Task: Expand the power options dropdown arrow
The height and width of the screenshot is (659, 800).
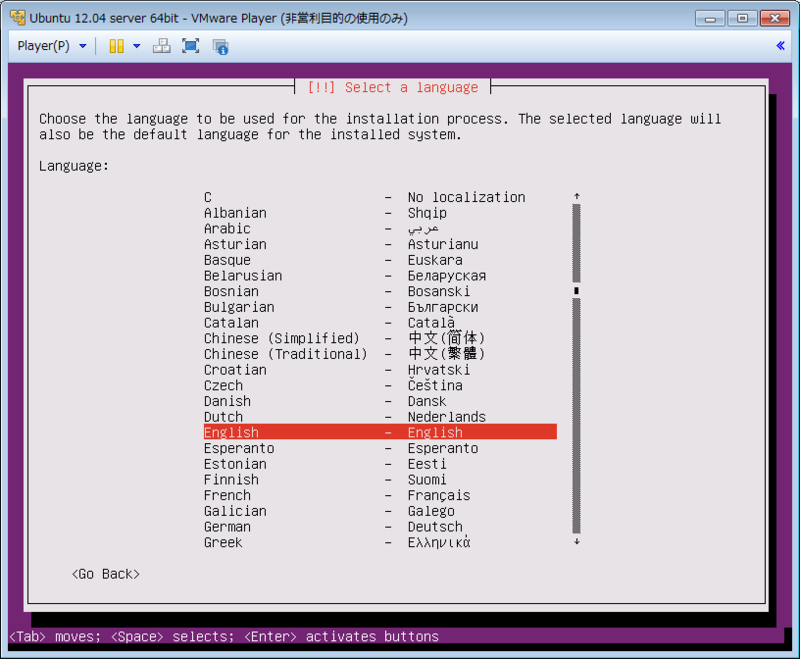Action: [137, 46]
